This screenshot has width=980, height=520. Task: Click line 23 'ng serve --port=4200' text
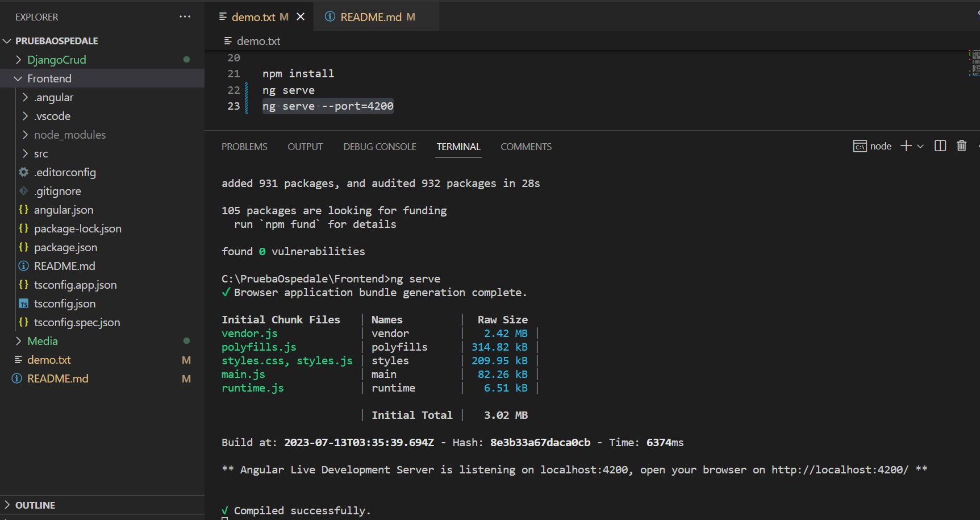[x=328, y=106]
